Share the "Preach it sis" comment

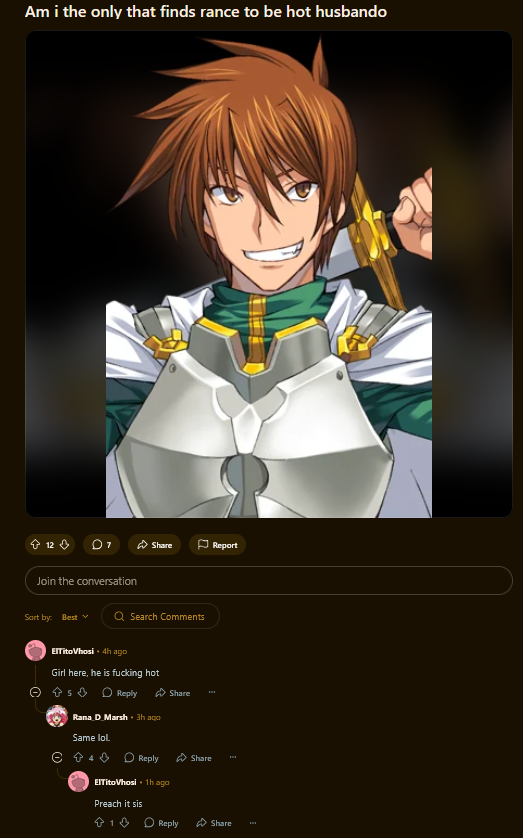(x=214, y=823)
